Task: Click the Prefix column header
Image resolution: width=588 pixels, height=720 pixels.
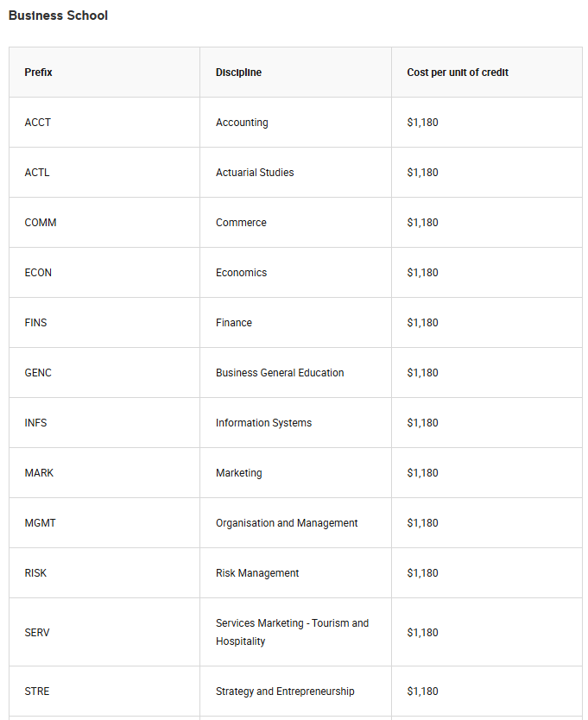Action: point(39,73)
